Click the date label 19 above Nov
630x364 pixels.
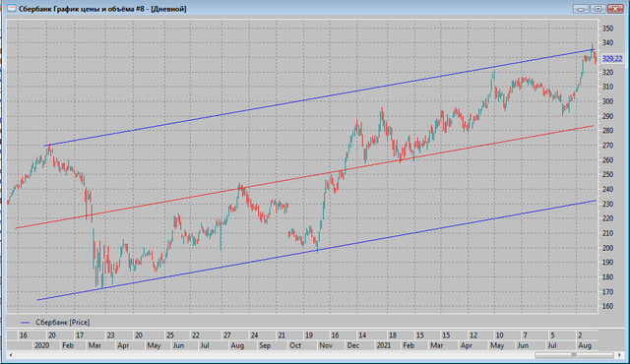[x=308, y=335]
